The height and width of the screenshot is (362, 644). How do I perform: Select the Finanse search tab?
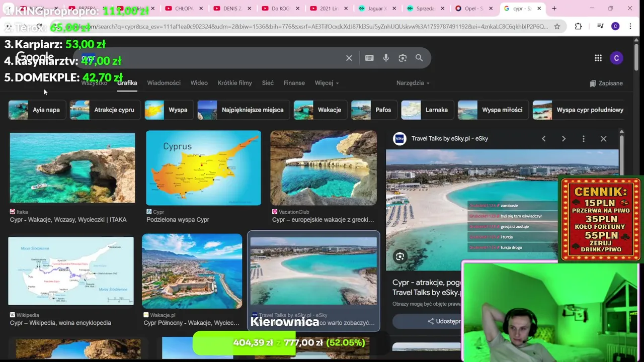coord(294,83)
